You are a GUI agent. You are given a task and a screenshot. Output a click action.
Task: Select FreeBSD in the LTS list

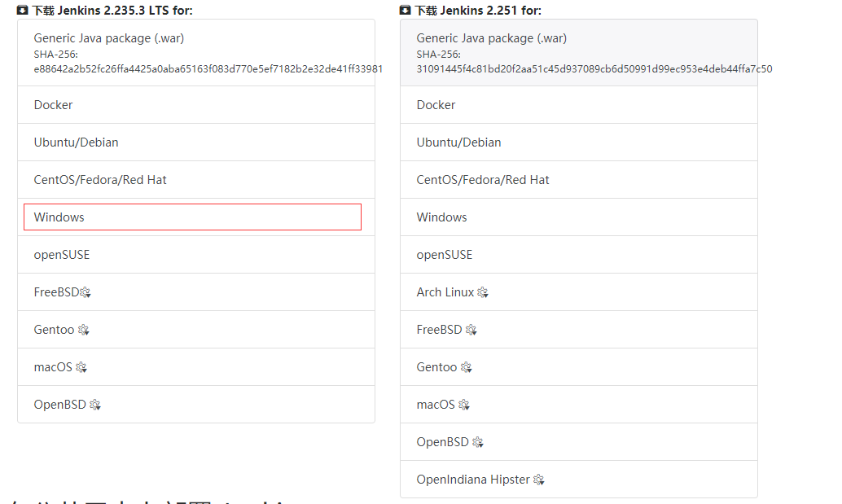[x=196, y=292]
